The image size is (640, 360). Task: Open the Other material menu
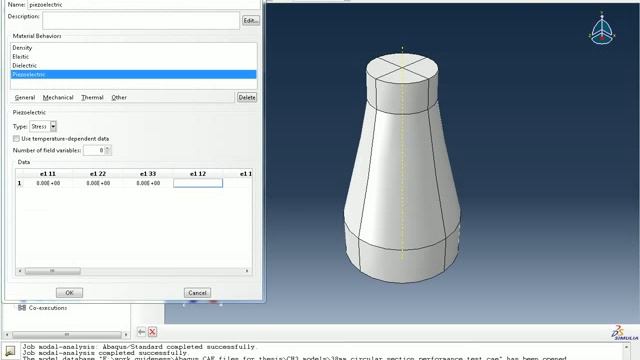(x=119, y=98)
